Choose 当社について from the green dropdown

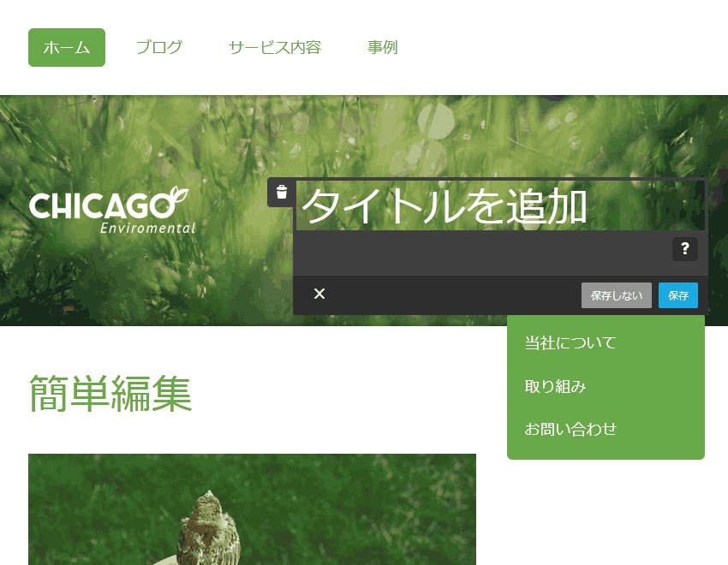coord(570,343)
